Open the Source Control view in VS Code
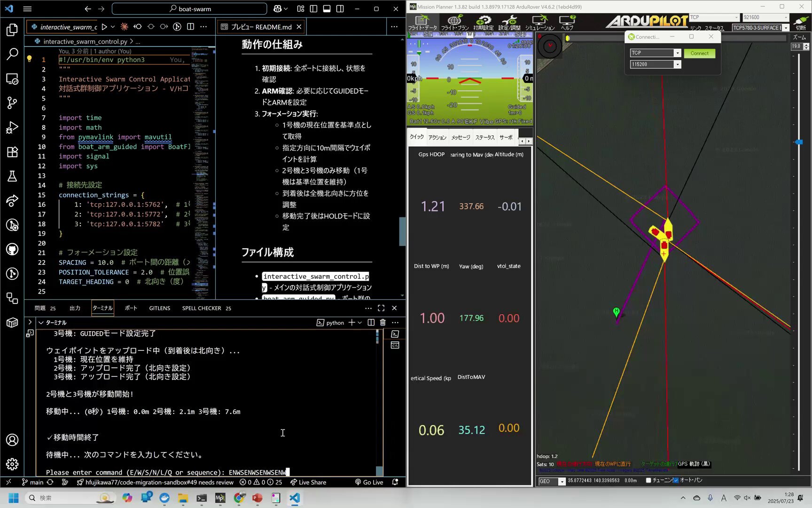This screenshot has height=508, width=812. (12, 103)
